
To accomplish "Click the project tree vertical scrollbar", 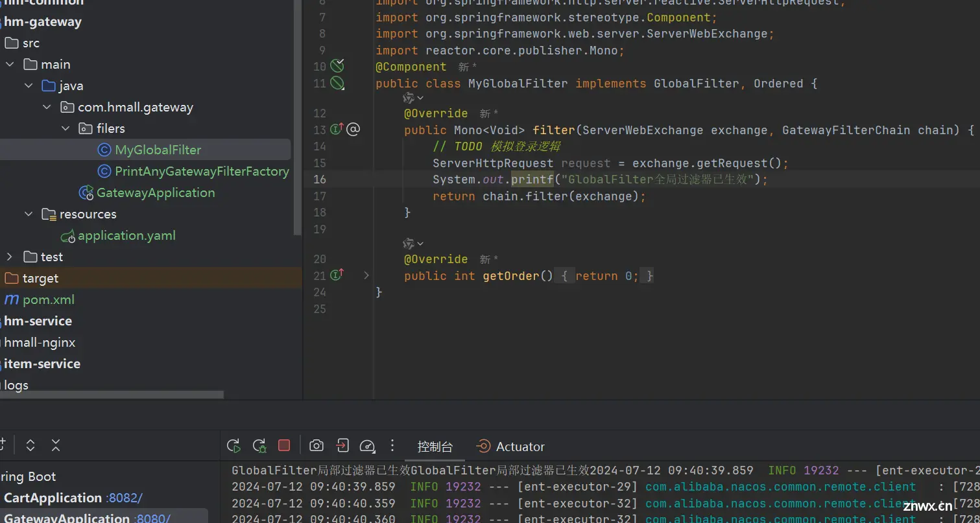I will 297,117.
